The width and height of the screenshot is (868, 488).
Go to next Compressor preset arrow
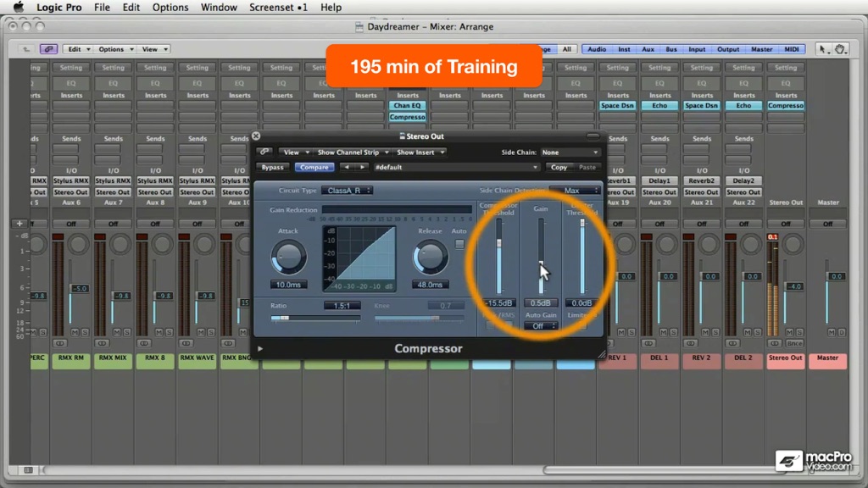(x=363, y=167)
